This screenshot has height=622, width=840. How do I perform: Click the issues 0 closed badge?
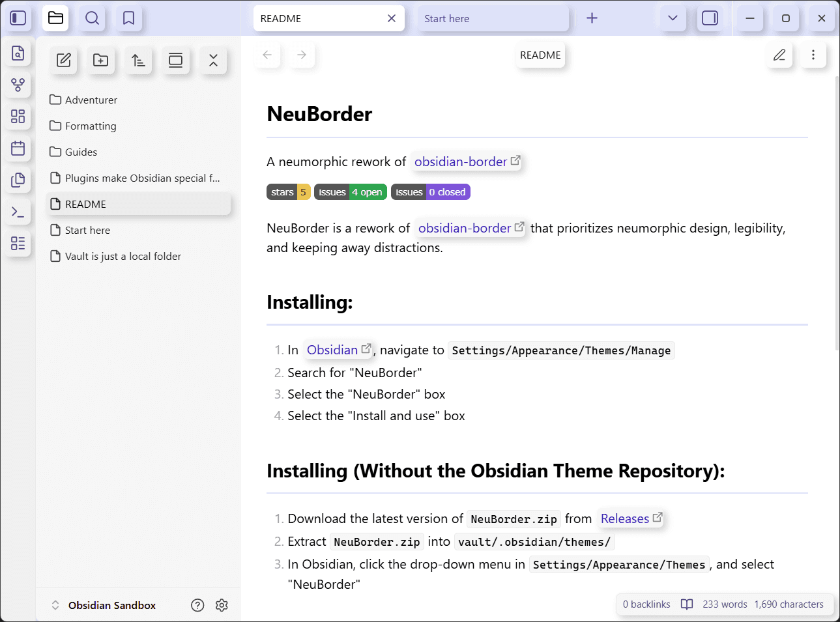point(431,192)
